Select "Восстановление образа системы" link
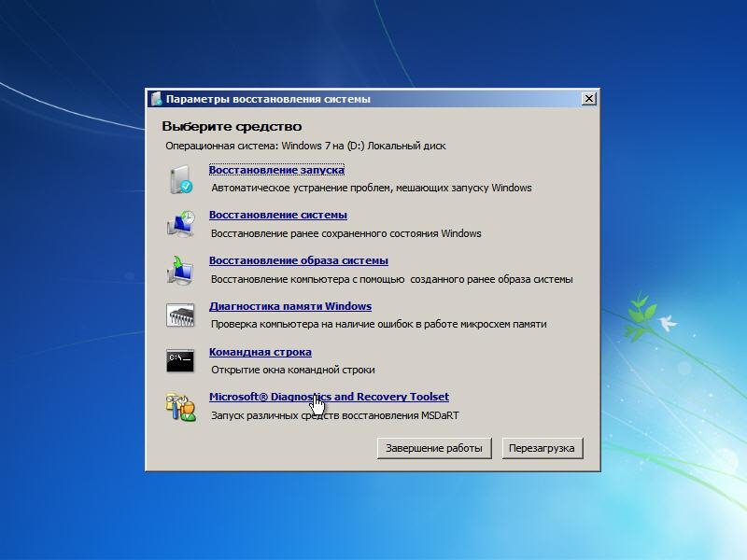Screen dimensions: 747x560 [298, 261]
